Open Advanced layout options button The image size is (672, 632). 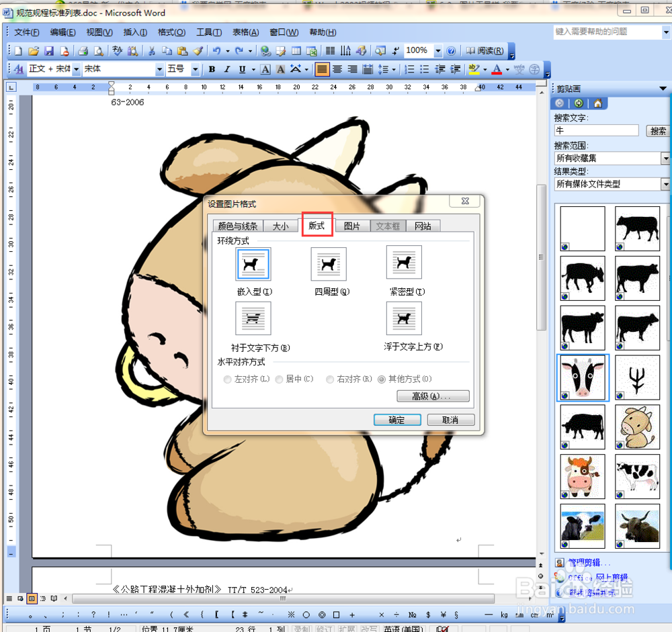click(x=433, y=396)
